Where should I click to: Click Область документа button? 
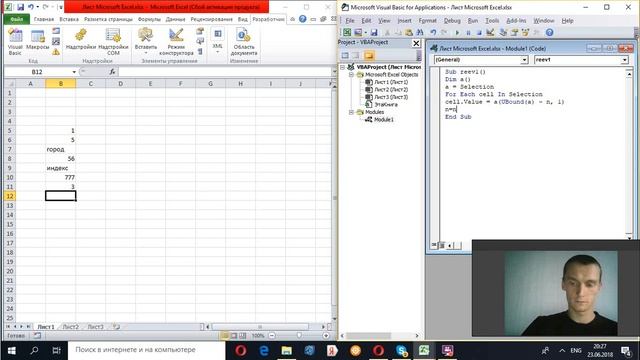point(244,42)
